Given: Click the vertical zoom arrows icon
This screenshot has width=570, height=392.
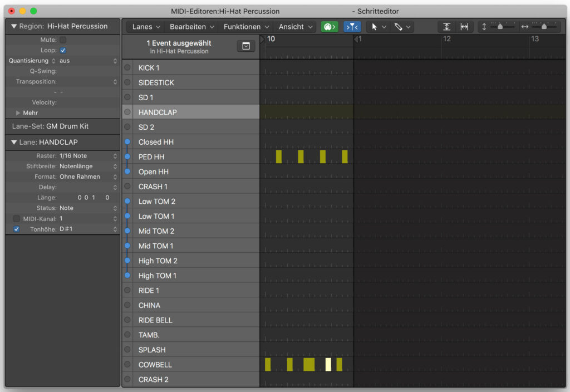Looking at the screenshot, I should tap(484, 27).
